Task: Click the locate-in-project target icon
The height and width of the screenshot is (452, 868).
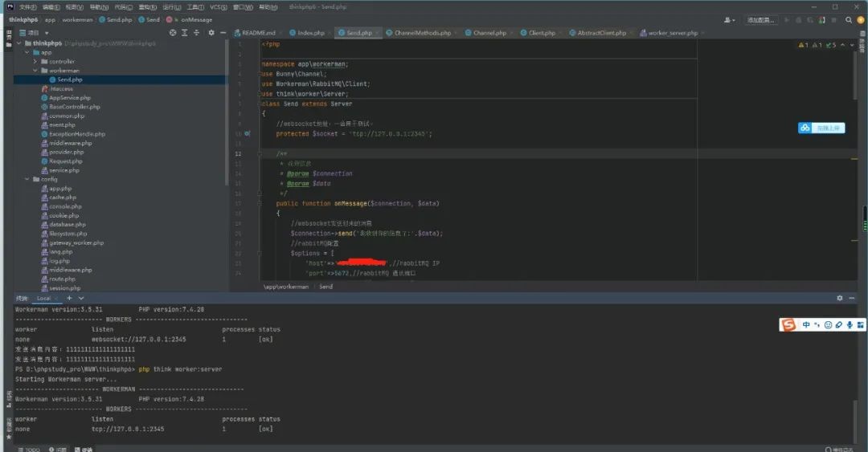Action: (x=173, y=33)
